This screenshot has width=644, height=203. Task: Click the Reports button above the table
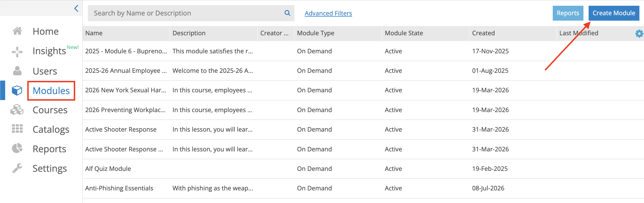[568, 13]
